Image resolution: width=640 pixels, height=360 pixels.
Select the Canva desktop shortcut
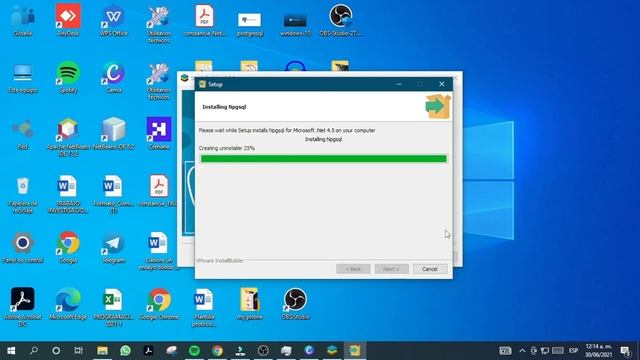[x=113, y=77]
